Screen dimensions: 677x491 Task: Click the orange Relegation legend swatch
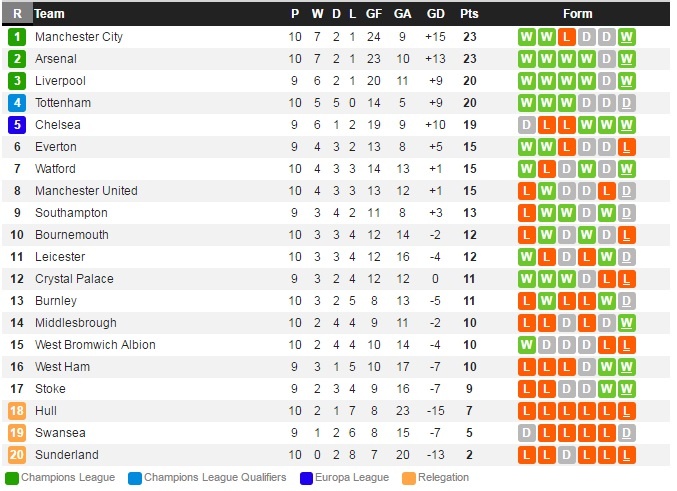pyautogui.click(x=406, y=478)
